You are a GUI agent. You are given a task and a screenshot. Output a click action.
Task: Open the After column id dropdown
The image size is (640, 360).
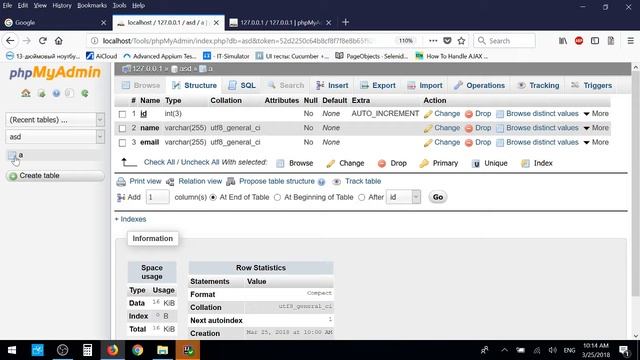click(403, 197)
